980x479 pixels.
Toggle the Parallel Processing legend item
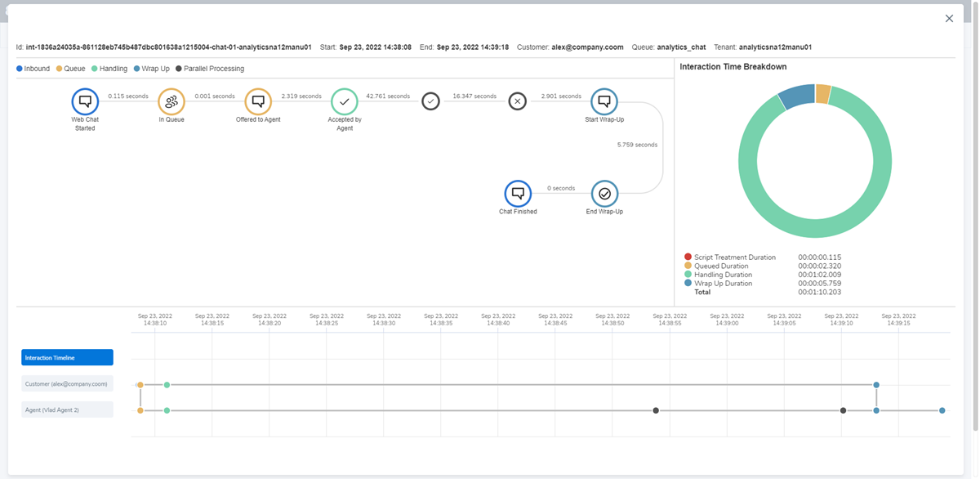(209, 69)
